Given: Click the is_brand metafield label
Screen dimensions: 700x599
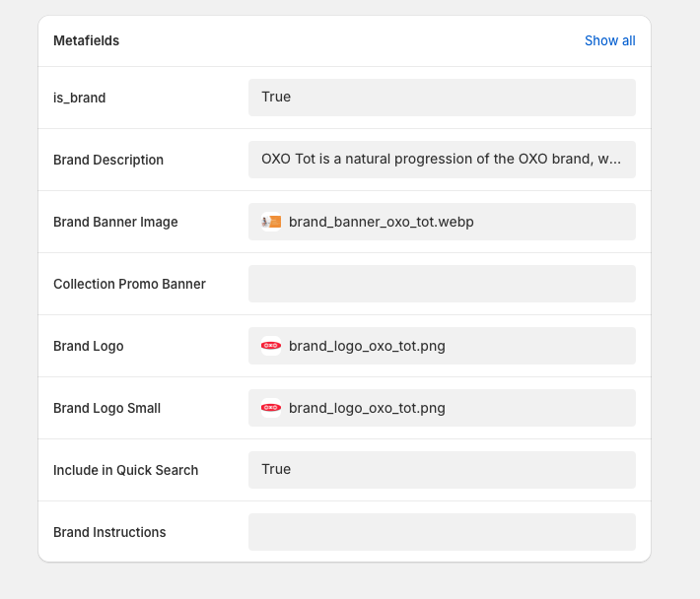Looking at the screenshot, I should 80,98.
